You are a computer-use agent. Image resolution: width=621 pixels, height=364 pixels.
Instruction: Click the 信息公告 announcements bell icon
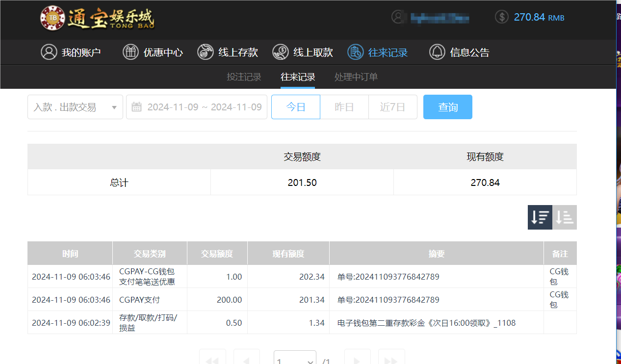pyautogui.click(x=437, y=52)
